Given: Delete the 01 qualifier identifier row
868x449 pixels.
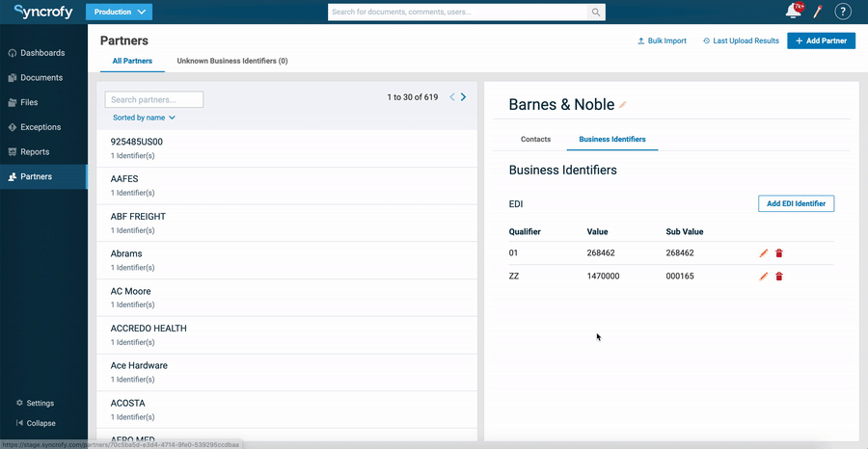Looking at the screenshot, I should [779, 252].
